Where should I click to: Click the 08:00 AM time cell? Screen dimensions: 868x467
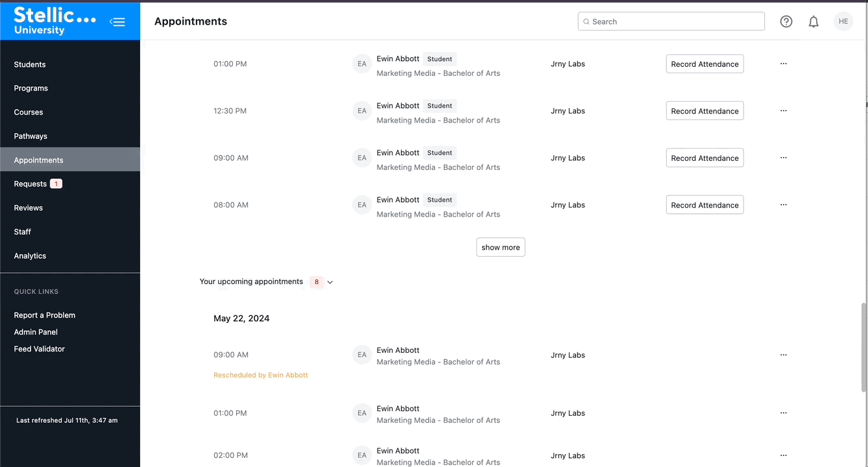click(x=231, y=205)
